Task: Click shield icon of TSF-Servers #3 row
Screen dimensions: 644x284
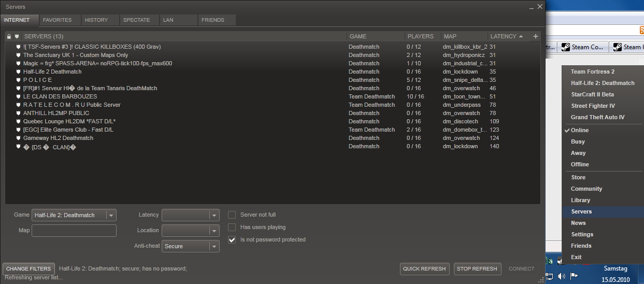Action: click(x=18, y=47)
